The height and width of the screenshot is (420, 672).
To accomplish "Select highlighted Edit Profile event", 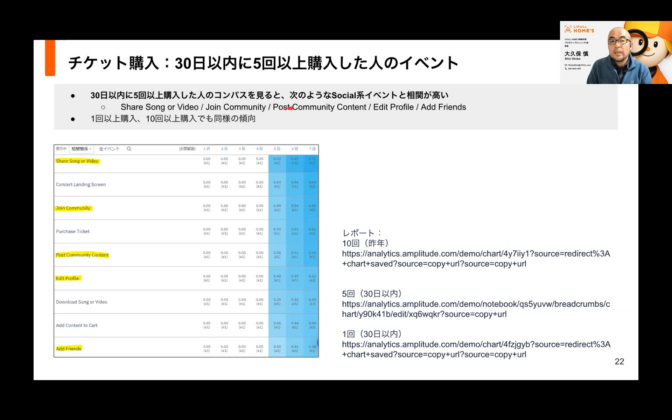I will coord(68,279).
